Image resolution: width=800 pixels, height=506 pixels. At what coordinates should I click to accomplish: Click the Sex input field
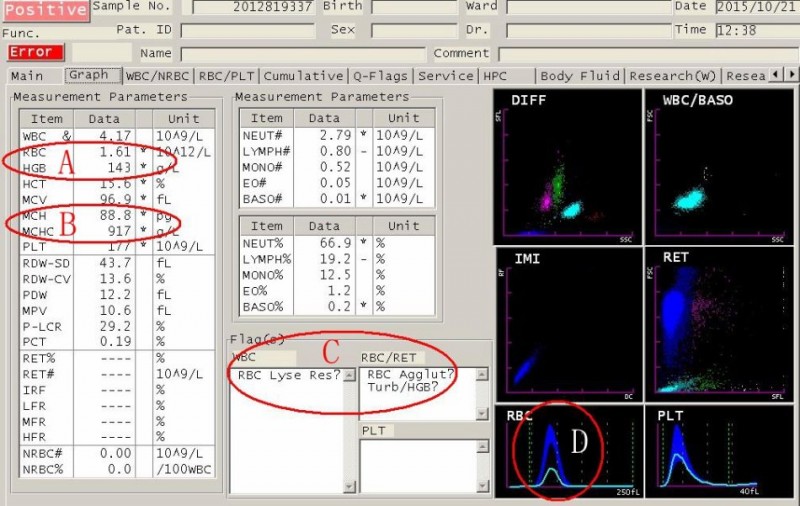click(x=414, y=31)
